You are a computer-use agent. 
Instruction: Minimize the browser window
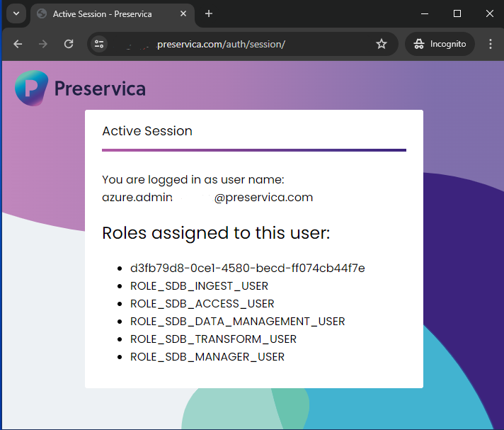point(425,13)
